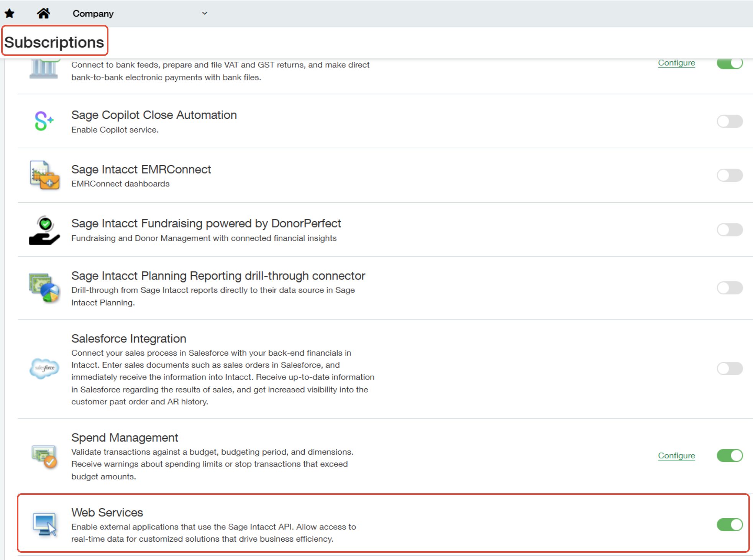The image size is (753, 560).
Task: Disable the Spend Management subscription toggle
Action: click(x=729, y=456)
